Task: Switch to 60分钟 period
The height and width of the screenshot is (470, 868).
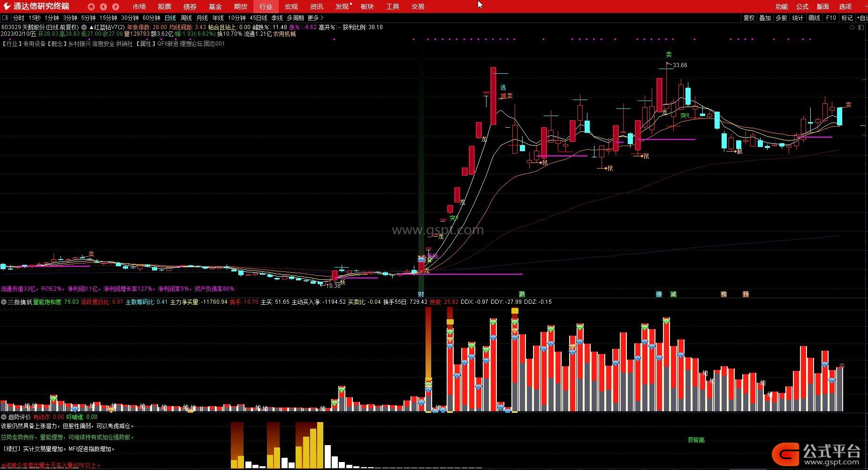Action: [152, 18]
